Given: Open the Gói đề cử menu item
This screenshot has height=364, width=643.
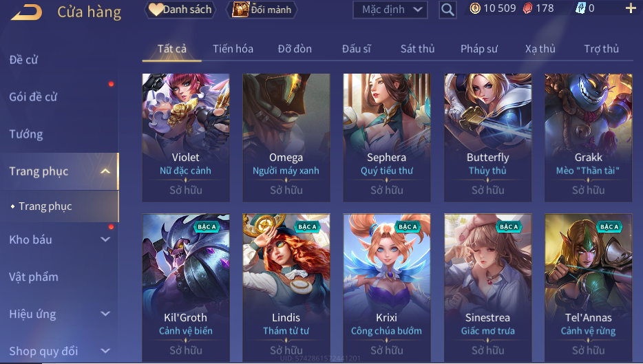Looking at the screenshot, I should (33, 97).
